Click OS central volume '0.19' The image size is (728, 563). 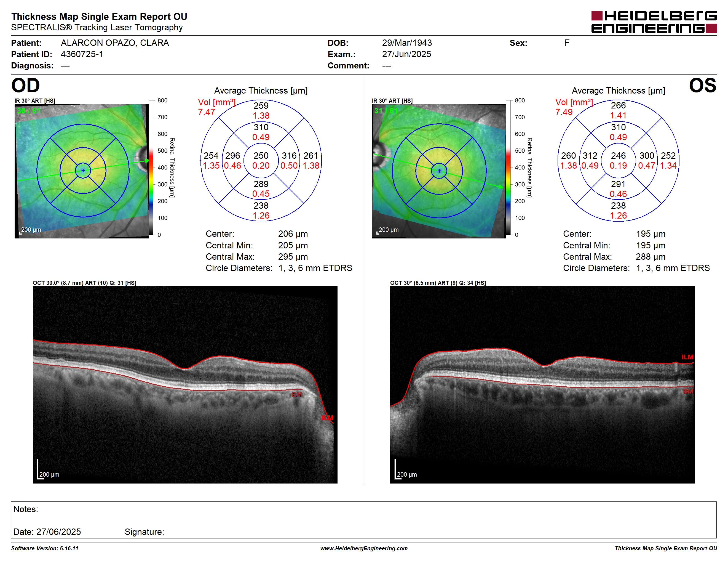click(x=618, y=166)
